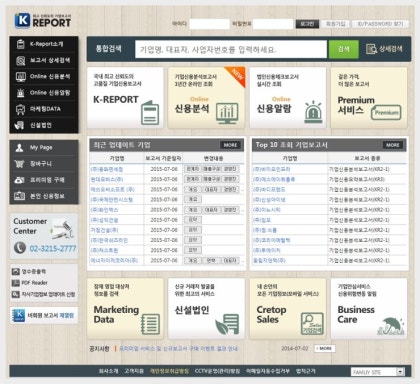Viewport: 420px width, 384px height.
Task: Click the 아이디 input field
Action: point(209,24)
